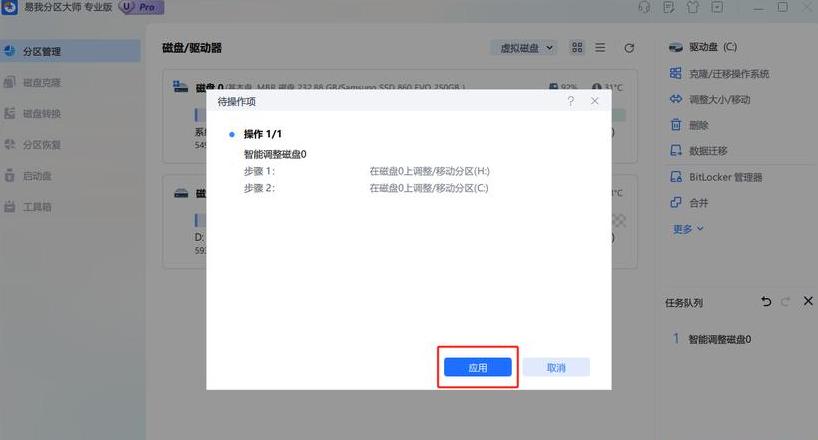
Task: Click 操作 1/1 entry
Action: point(262,134)
